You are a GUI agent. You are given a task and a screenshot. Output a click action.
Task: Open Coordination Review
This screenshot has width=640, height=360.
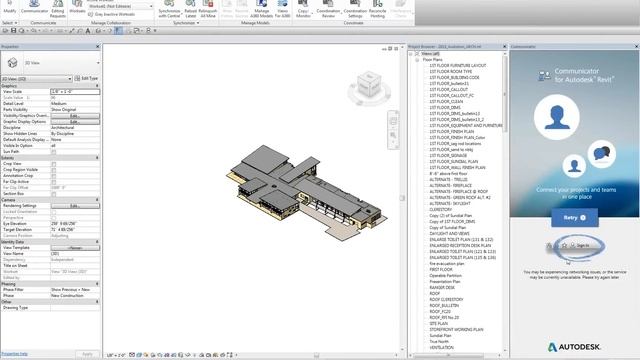328,8
